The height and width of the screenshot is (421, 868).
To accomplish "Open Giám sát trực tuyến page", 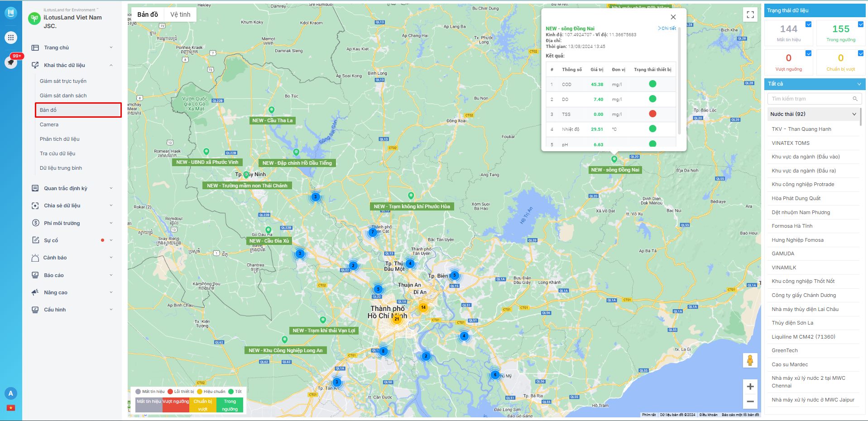I will [x=63, y=81].
